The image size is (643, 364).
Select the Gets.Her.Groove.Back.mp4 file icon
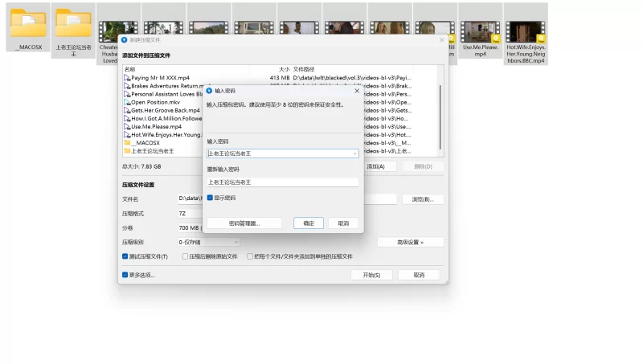coord(127,110)
